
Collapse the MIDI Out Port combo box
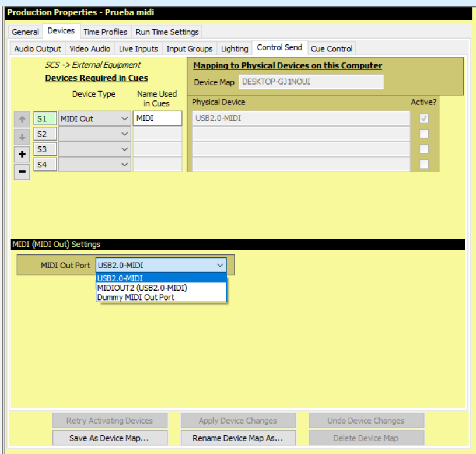(x=220, y=266)
